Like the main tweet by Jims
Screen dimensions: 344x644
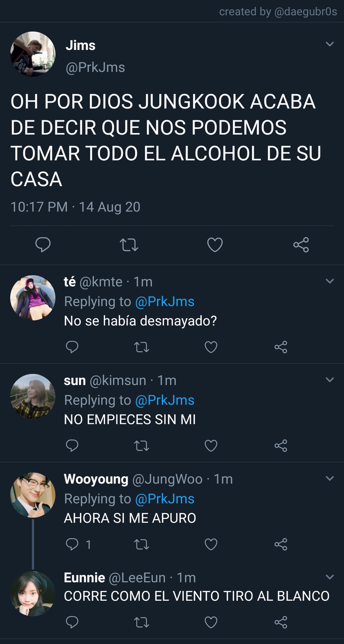[215, 245]
